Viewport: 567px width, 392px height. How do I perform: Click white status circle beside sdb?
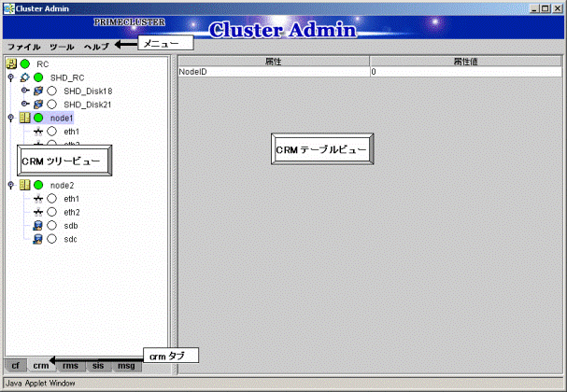51,226
